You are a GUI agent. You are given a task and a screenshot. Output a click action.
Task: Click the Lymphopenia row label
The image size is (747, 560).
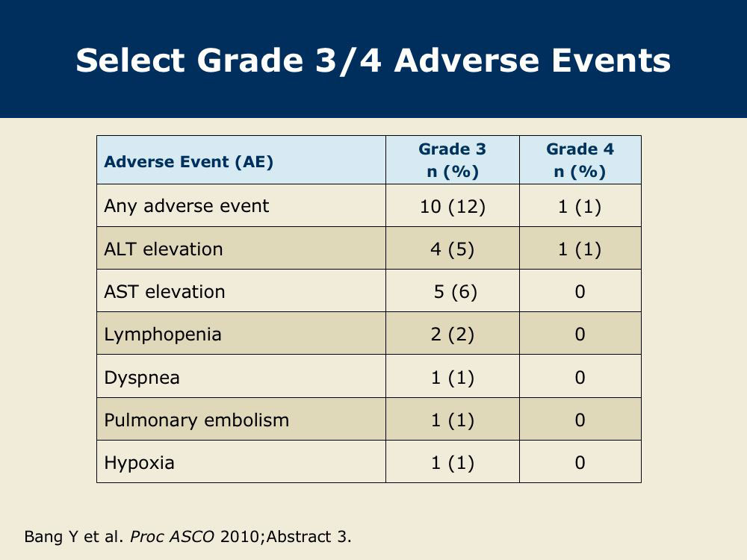[x=162, y=335]
